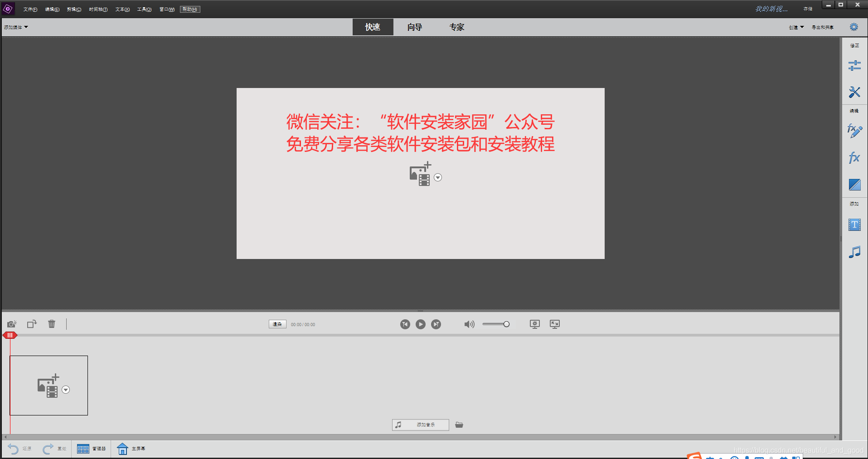
Task: Switch to the 专家 mode tab
Action: pos(456,27)
